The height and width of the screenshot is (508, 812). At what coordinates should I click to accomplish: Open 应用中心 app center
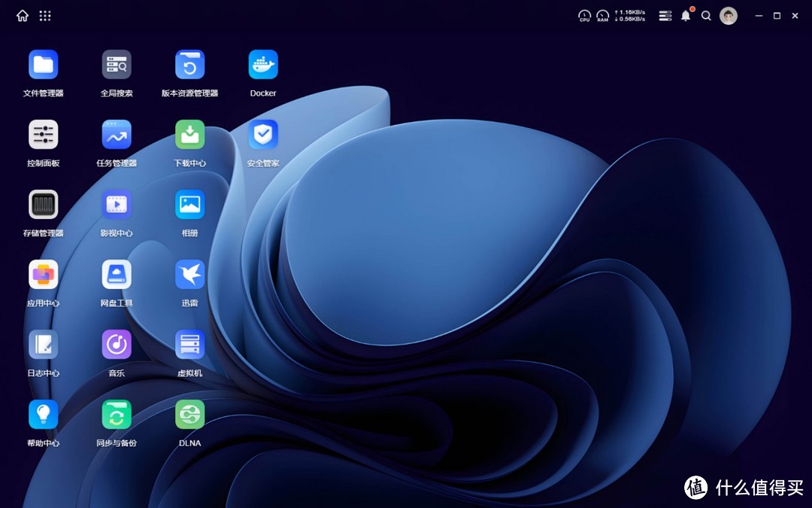(44, 275)
